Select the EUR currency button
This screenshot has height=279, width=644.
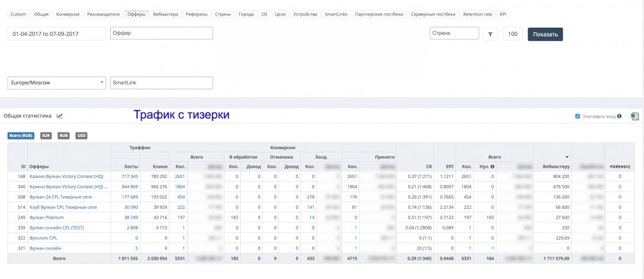[x=46, y=136]
